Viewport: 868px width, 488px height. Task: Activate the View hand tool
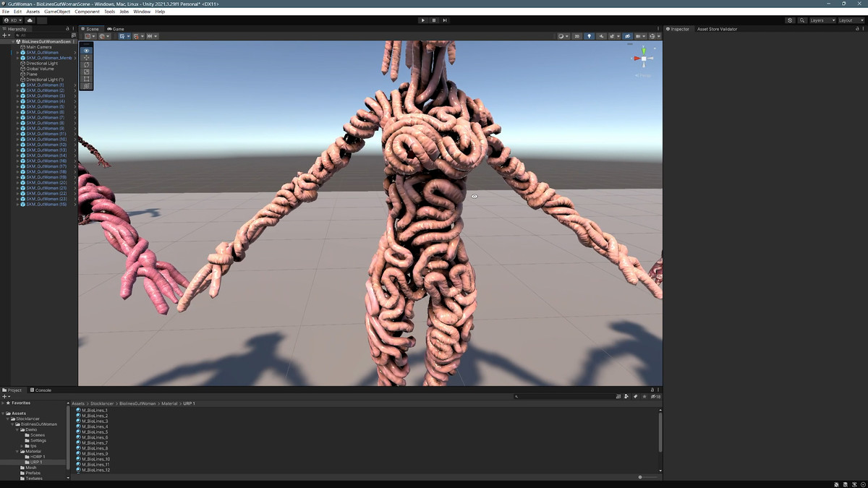[87, 51]
